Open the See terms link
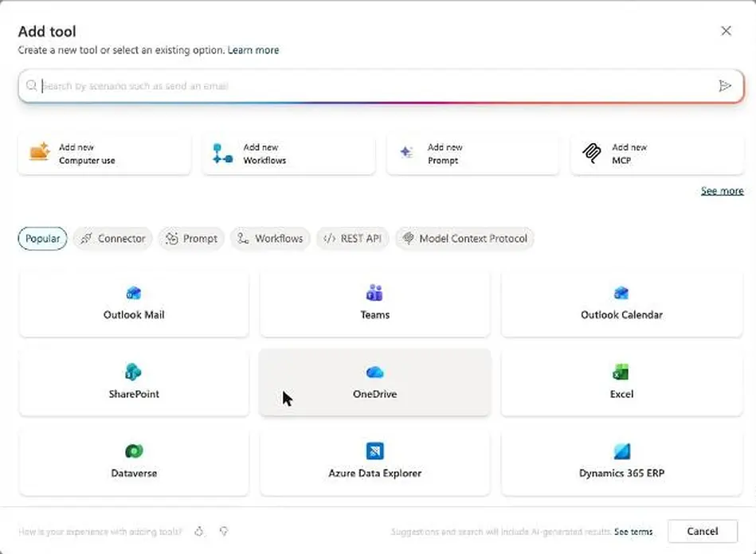 pyautogui.click(x=633, y=532)
